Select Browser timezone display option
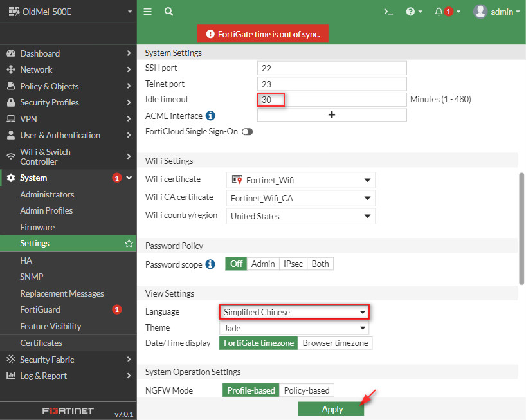 [335, 343]
